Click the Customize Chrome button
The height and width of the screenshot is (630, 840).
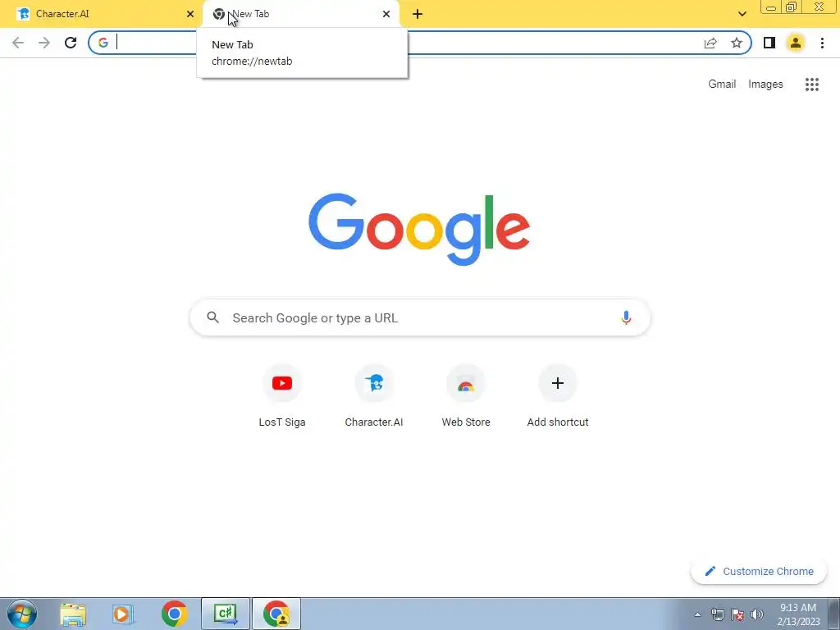click(x=759, y=571)
